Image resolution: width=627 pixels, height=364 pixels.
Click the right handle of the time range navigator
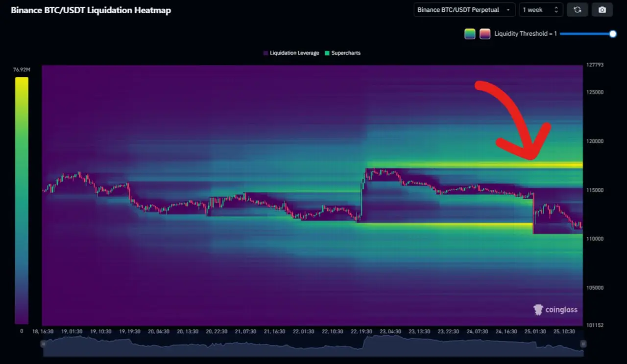[x=583, y=344]
